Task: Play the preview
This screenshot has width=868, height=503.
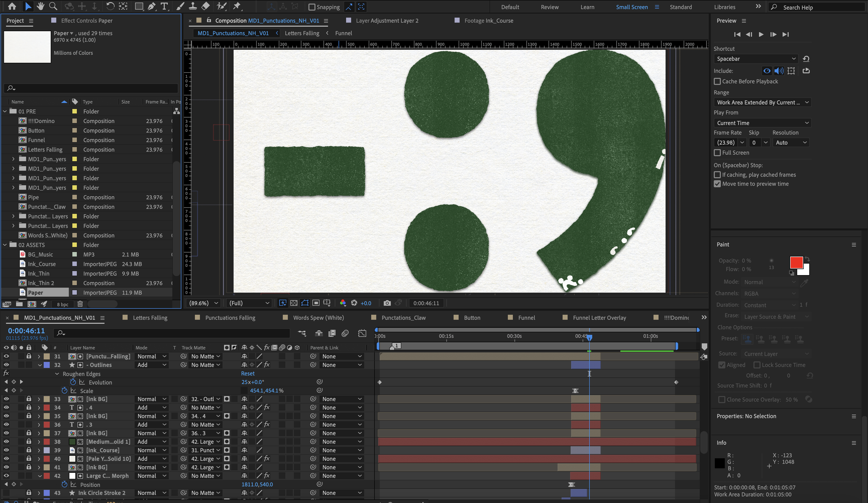Action: coord(761,34)
